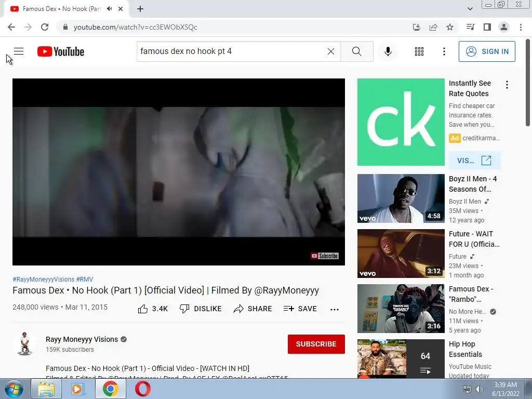Open the #RayyMoneyyyVisions hashtag
The height and width of the screenshot is (399, 532).
coord(44,279)
